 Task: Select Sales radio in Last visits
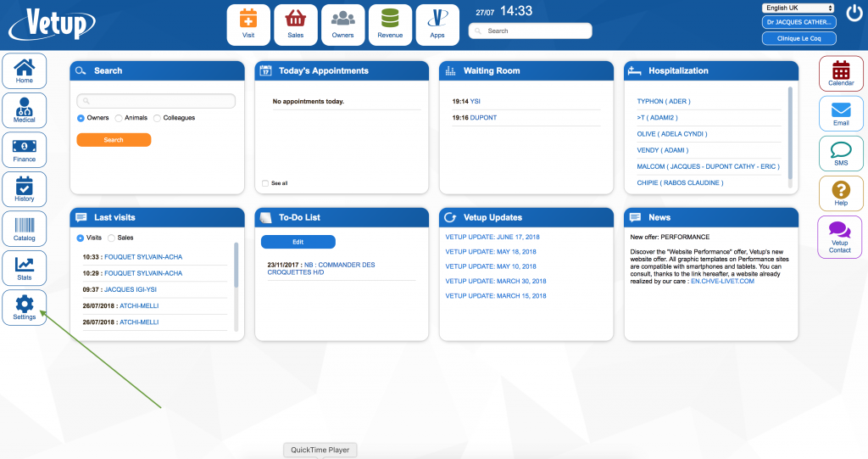click(111, 238)
